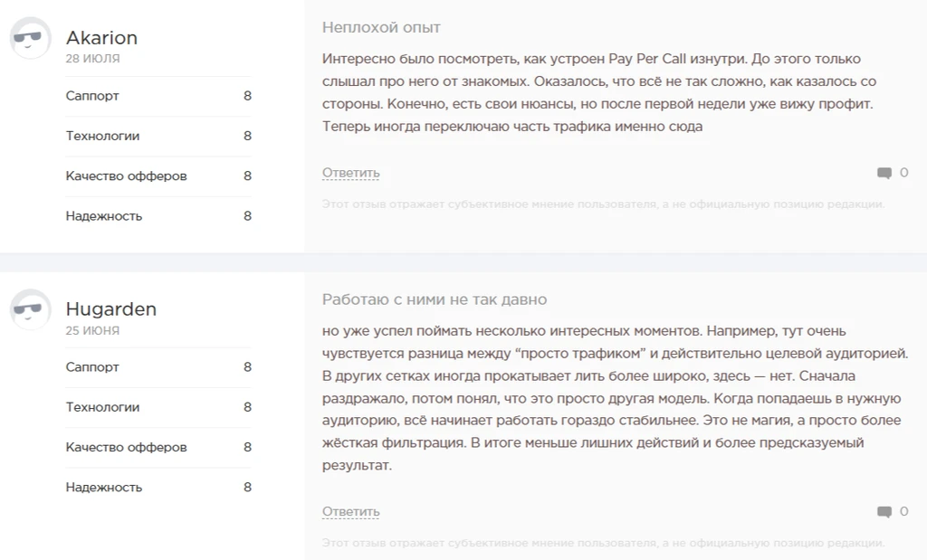Click 'Надежность' rating row for Akarion
Image resolution: width=927 pixels, height=560 pixels.
[158, 216]
